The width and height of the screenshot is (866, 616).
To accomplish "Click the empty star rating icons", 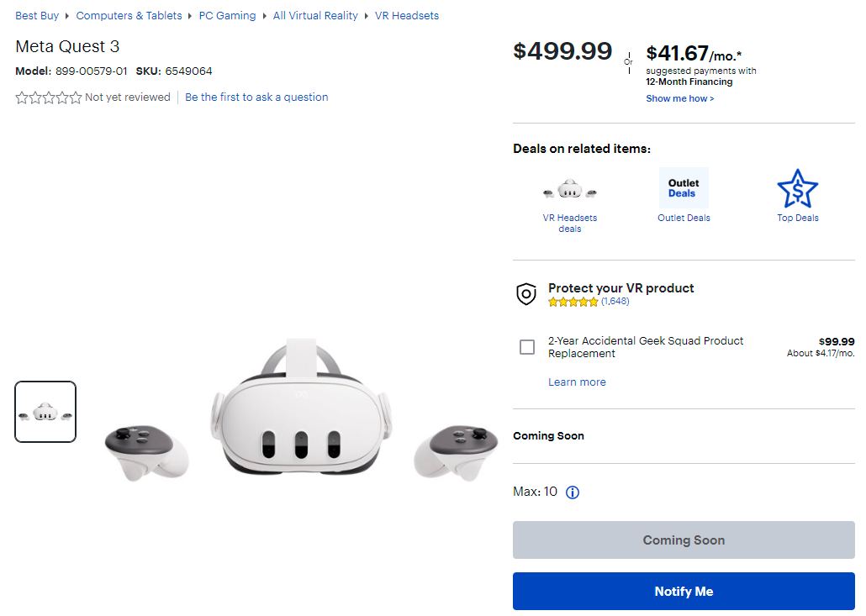I will [x=49, y=97].
